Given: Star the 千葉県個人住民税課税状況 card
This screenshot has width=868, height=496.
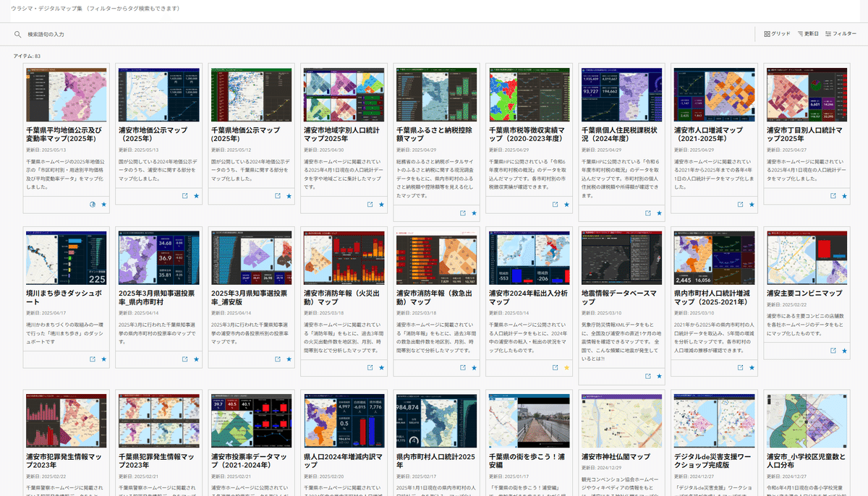Looking at the screenshot, I should 660,213.
